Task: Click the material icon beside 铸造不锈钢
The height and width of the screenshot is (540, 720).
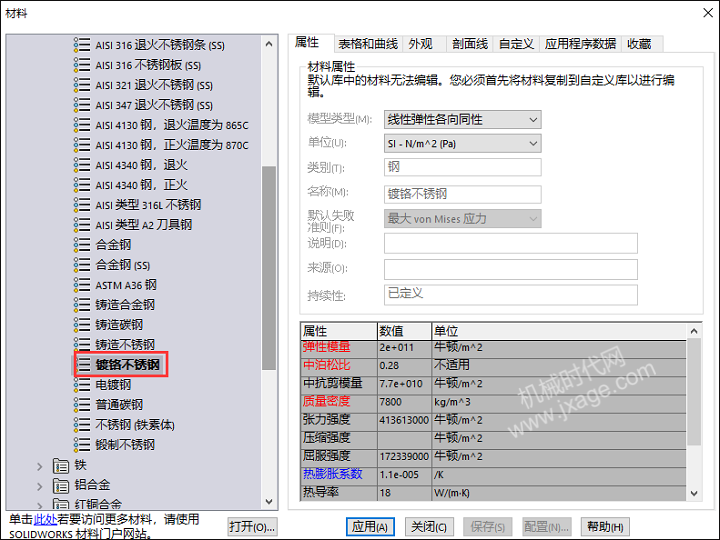Action: [x=82, y=344]
